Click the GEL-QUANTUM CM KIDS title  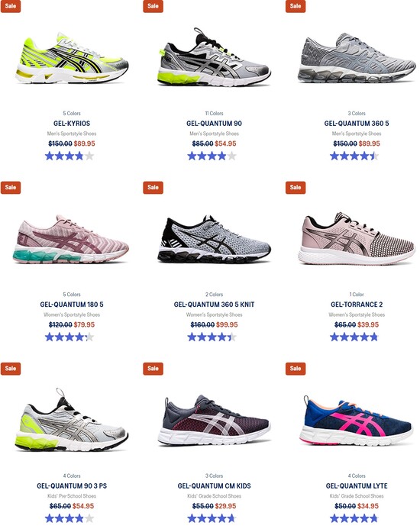coord(214,486)
